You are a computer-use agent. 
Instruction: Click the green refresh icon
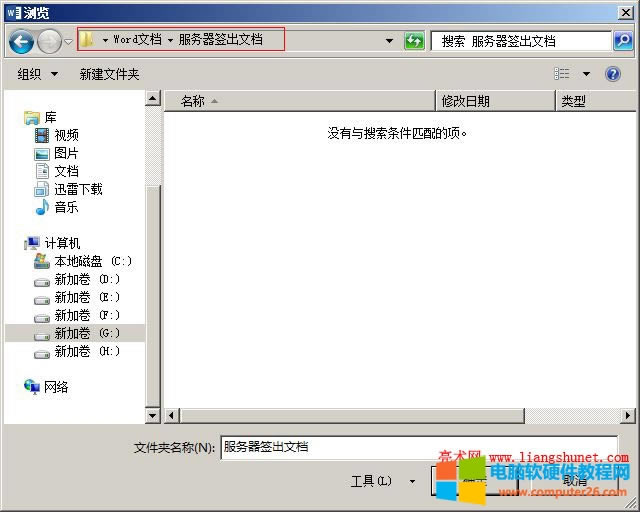coord(414,41)
